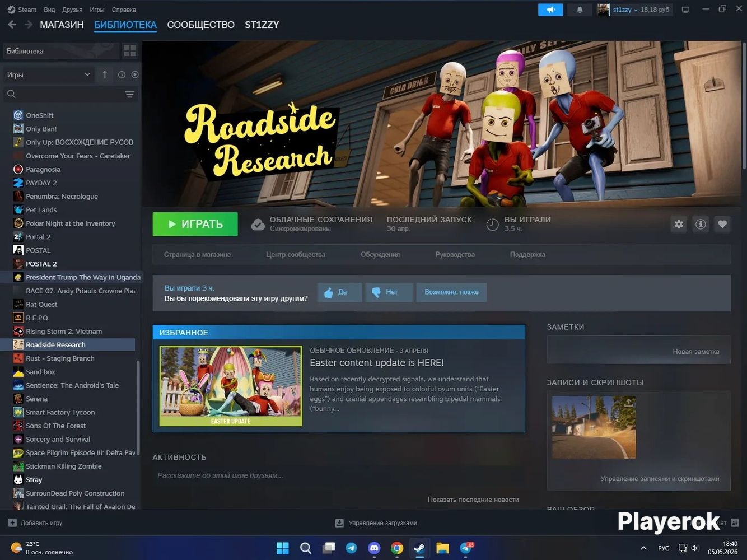Image resolution: width=747 pixels, height=560 pixels.
Task: Open Обсуждения link
Action: coord(380,254)
